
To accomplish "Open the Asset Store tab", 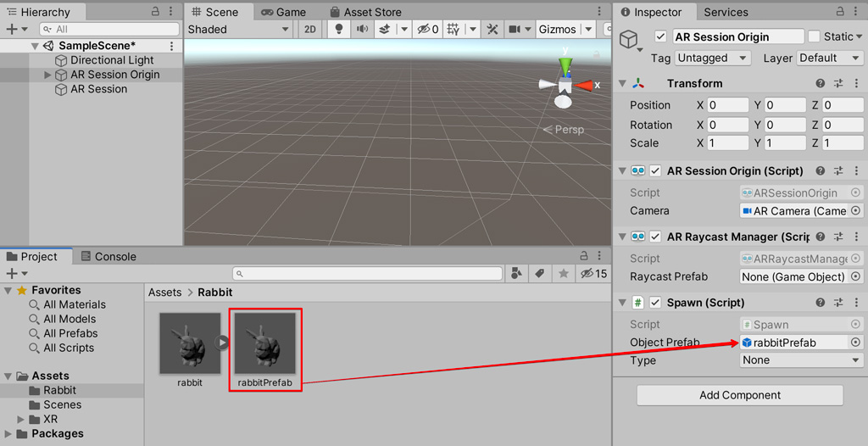I will 364,12.
